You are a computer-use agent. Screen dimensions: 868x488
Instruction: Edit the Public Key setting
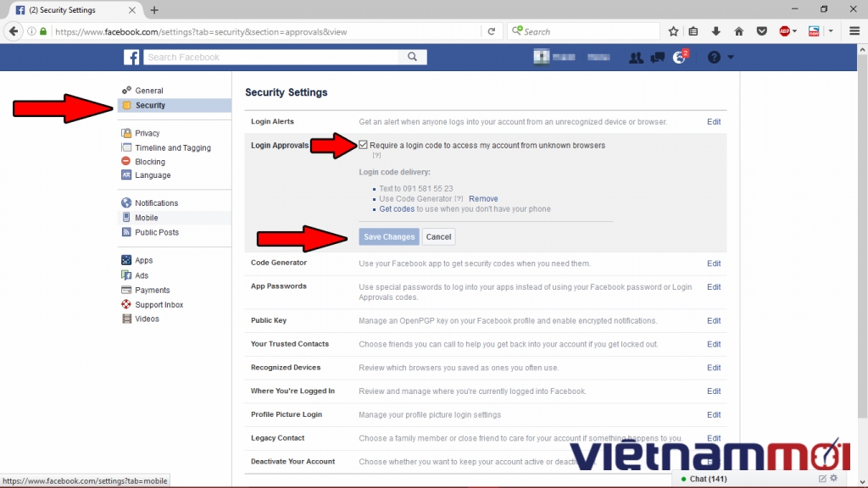tap(714, 321)
